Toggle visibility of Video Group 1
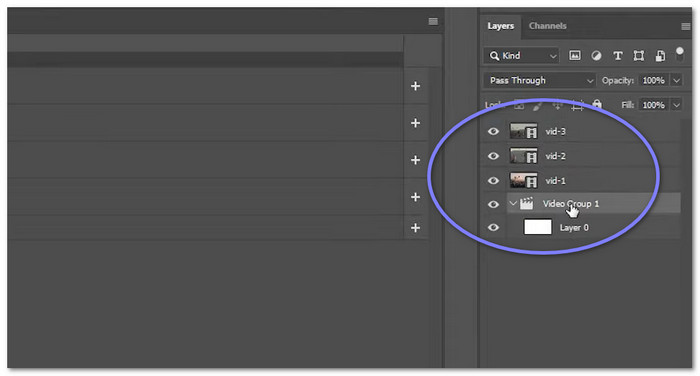 [493, 204]
